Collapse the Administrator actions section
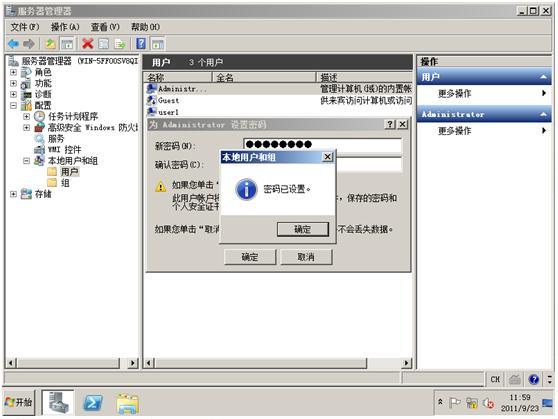The image size is (558, 419). click(x=543, y=114)
